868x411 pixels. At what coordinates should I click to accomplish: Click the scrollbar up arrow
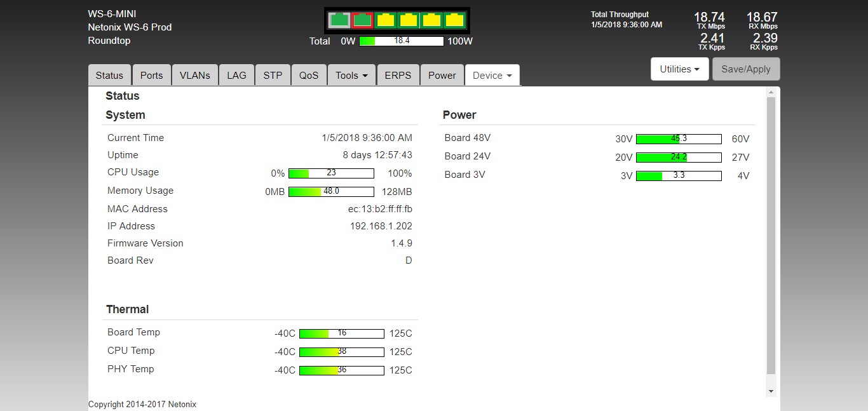pos(771,93)
